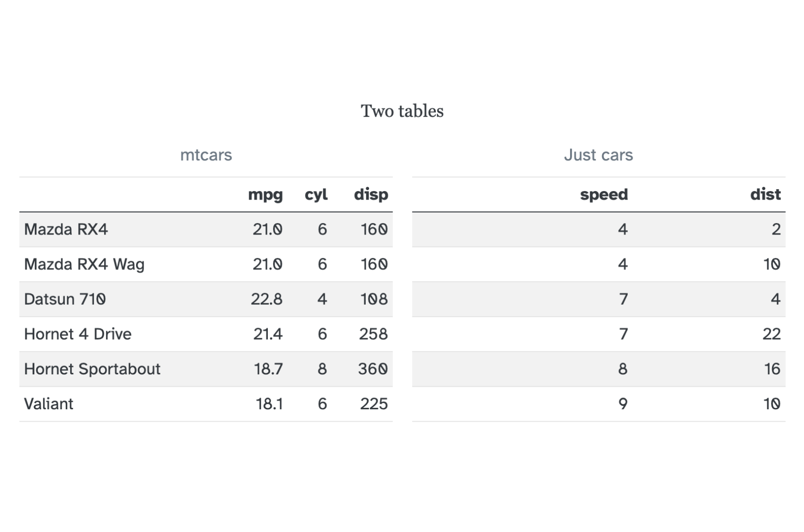Select the mpg column header

coord(265,195)
